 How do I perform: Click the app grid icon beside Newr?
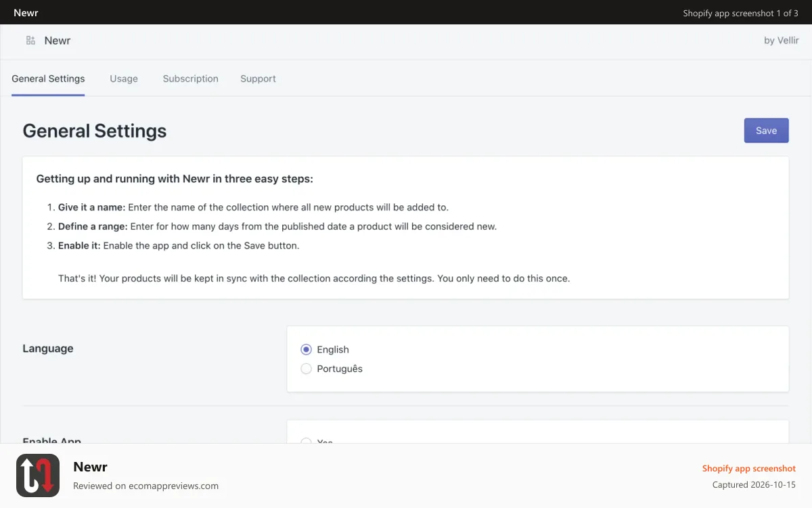point(30,41)
